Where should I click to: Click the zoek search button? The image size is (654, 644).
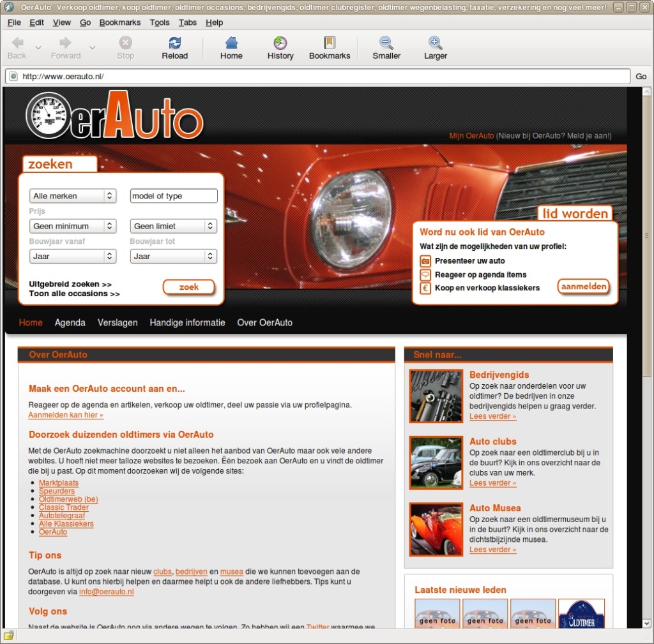click(x=189, y=288)
